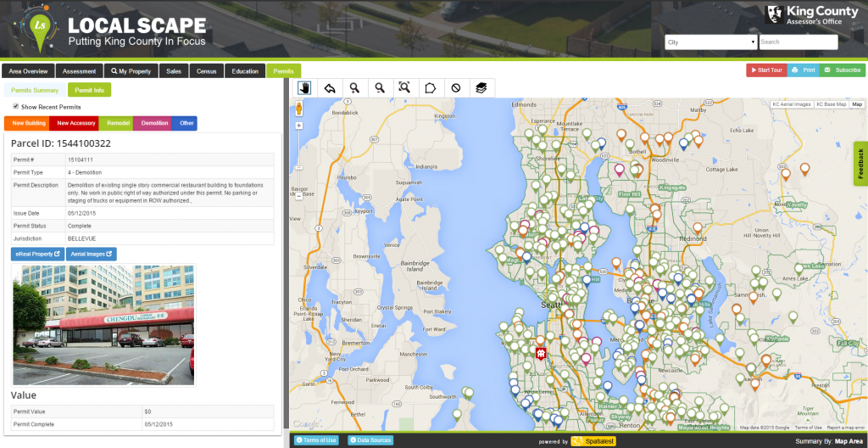Click the map zoom slider track
Image resolution: width=868 pixels, height=448 pixels.
299,161
